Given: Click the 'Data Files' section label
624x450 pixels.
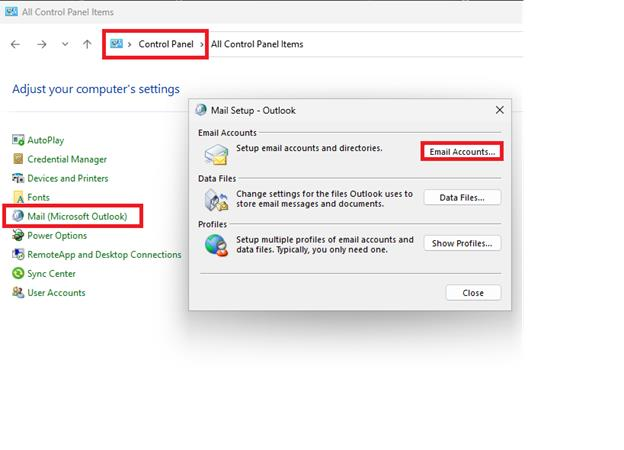Looking at the screenshot, I should click(217, 179).
